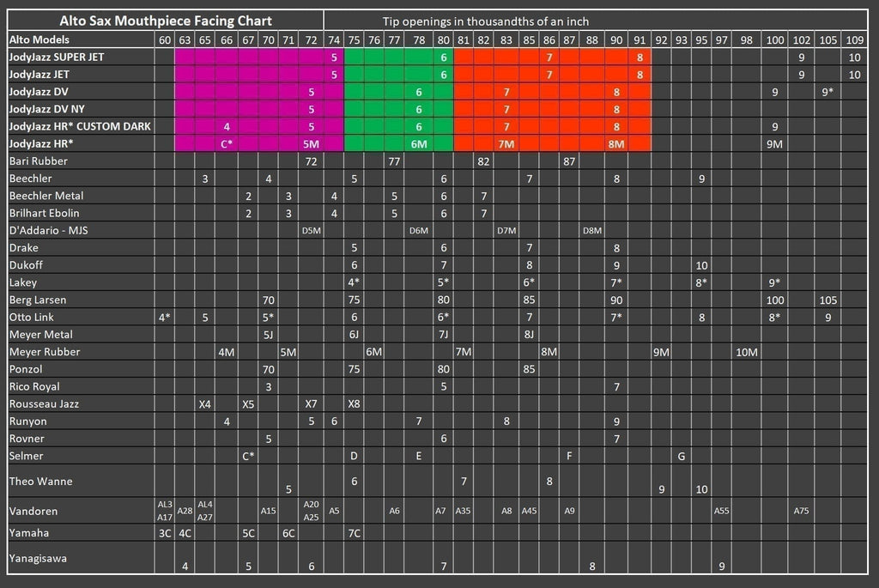
Task: Click the 10M cell in Meyer Rubber row
Action: point(746,352)
